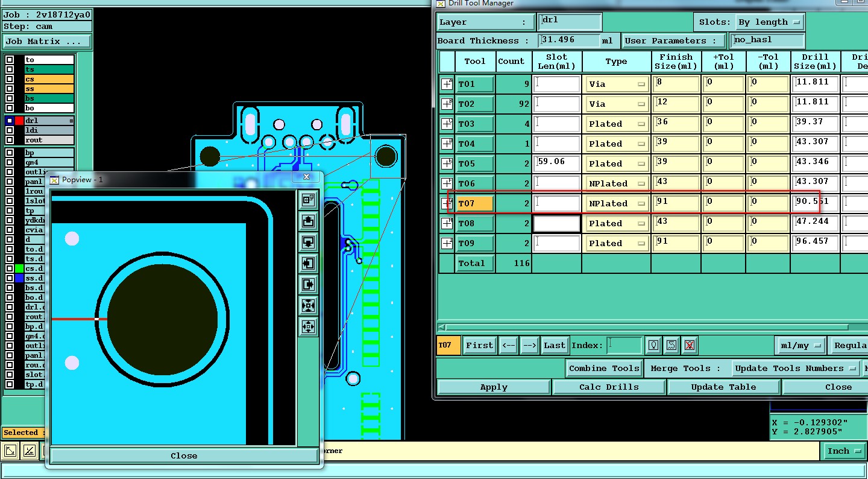The image size is (868, 479).
Task: Open the Type dropdown for tool T09
Action: click(617, 243)
